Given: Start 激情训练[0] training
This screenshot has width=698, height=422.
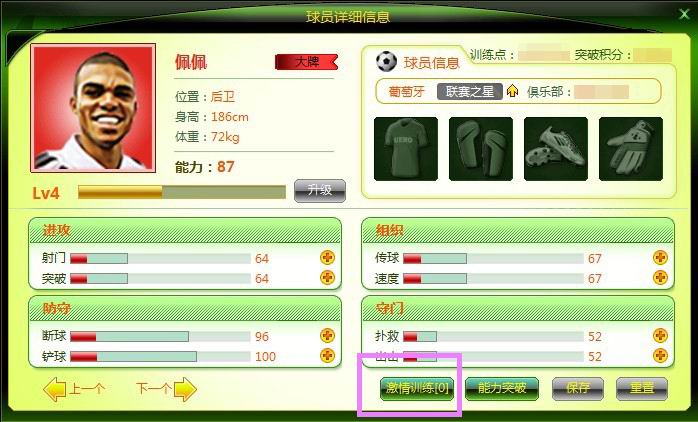Looking at the screenshot, I should click(x=417, y=388).
